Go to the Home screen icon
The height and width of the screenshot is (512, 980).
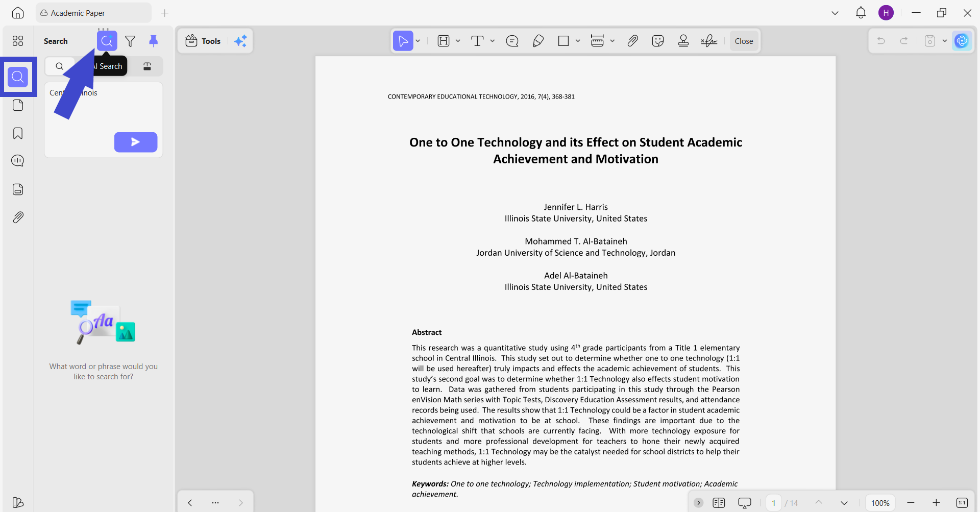(x=18, y=13)
